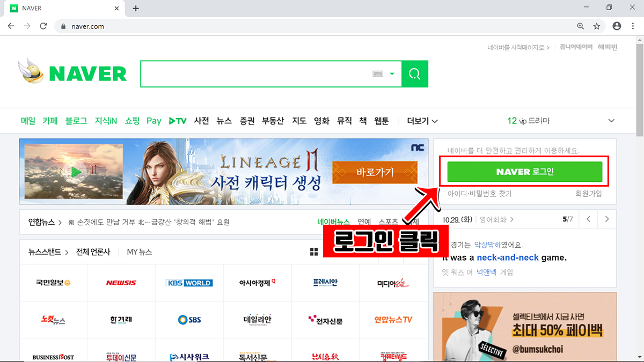Expand the 더보기 menu

[x=422, y=121]
